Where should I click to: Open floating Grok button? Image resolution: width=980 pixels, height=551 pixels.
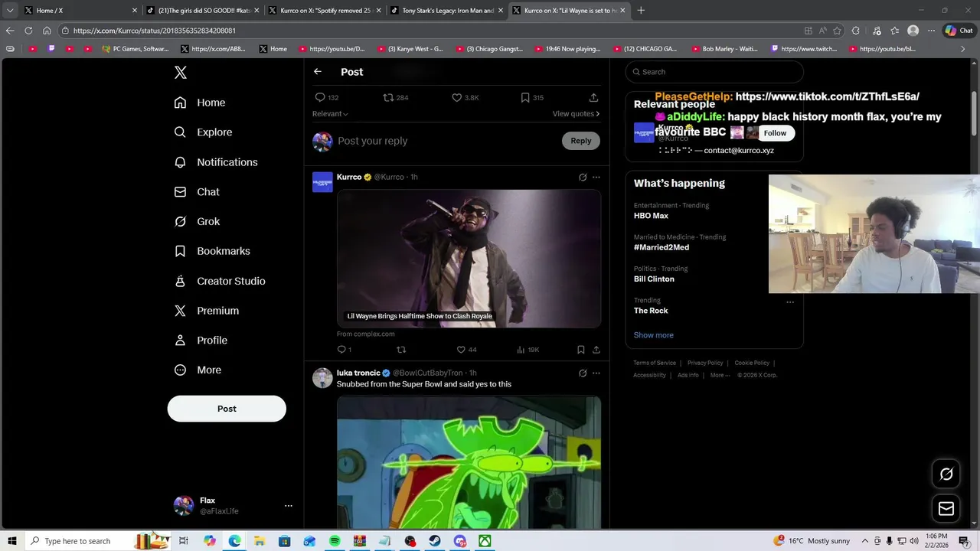[x=946, y=474]
